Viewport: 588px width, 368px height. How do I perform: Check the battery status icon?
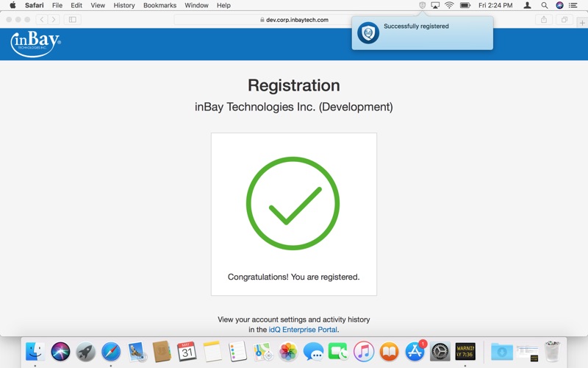click(x=465, y=5)
